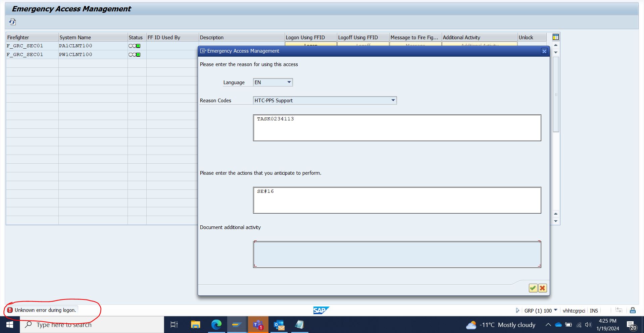Click the reason text box containing TASK0234113
Image resolution: width=644 pixels, height=333 pixels.
tap(397, 128)
